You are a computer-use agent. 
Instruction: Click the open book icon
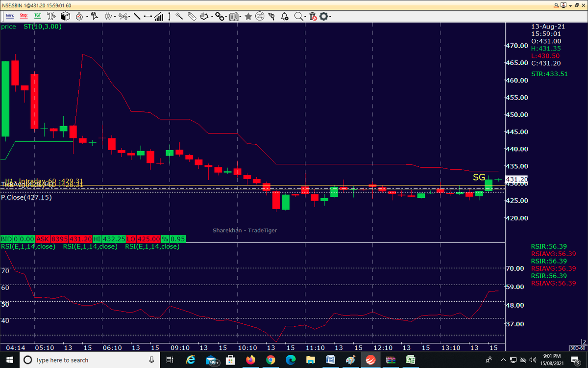click(234, 17)
